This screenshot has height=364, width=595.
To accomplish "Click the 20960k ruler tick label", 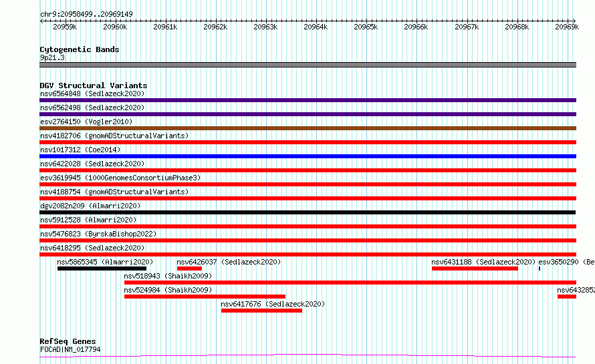I will click(x=115, y=27).
